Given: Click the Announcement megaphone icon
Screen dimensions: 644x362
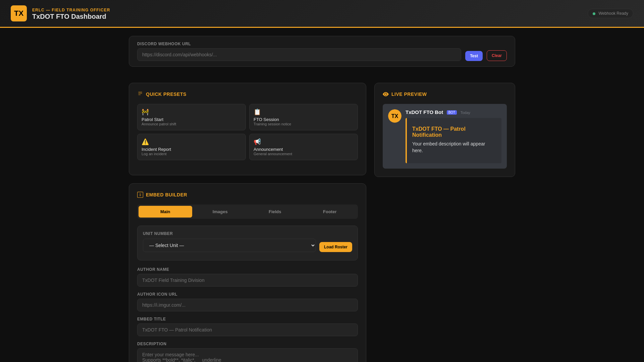Looking at the screenshot, I should click(257, 142).
